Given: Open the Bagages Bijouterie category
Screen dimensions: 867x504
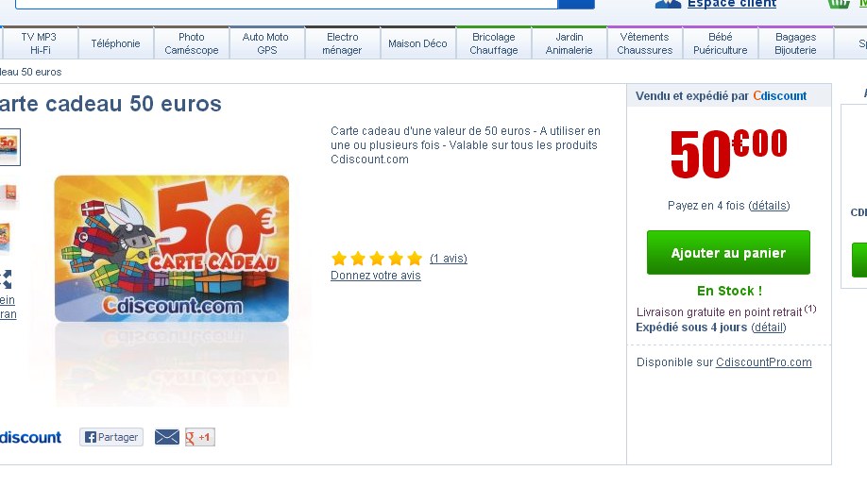Looking at the screenshot, I should click(x=795, y=43).
